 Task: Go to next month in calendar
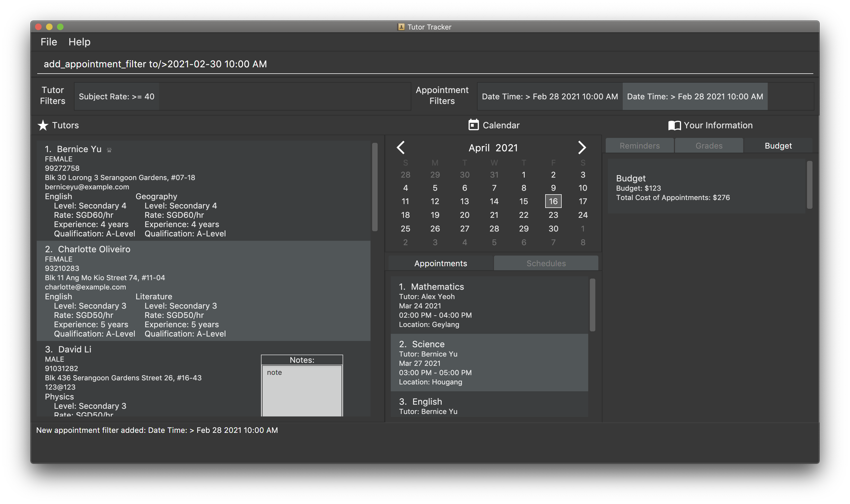pyautogui.click(x=582, y=147)
